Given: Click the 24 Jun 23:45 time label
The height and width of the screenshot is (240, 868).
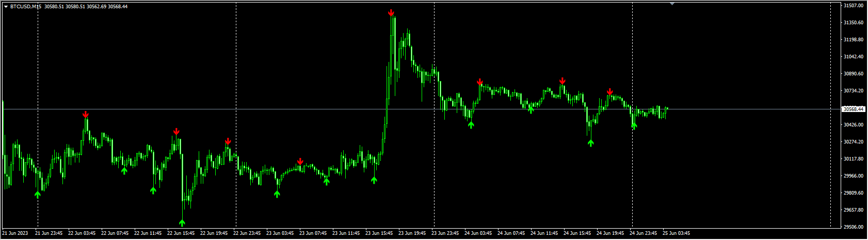Looking at the screenshot, I should tap(644, 233).
